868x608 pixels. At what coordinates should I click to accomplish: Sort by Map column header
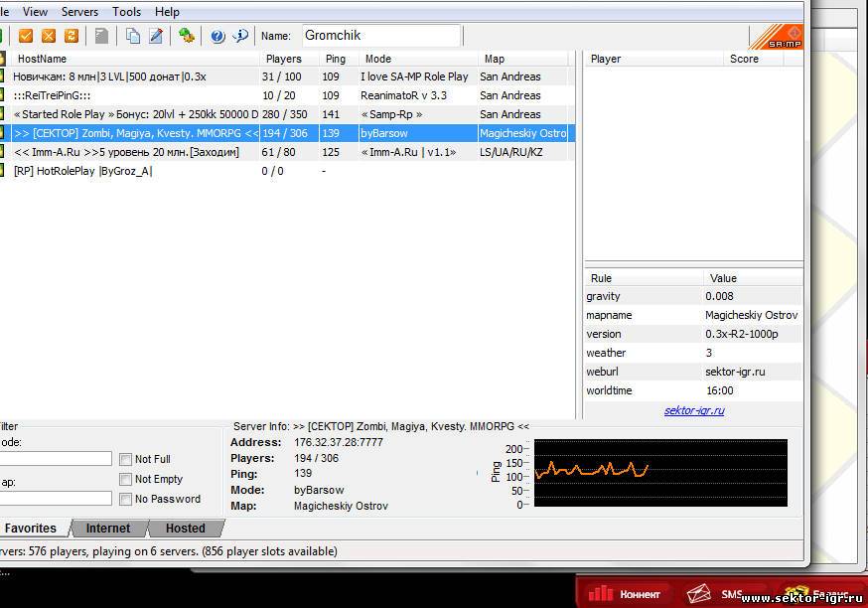523,59
